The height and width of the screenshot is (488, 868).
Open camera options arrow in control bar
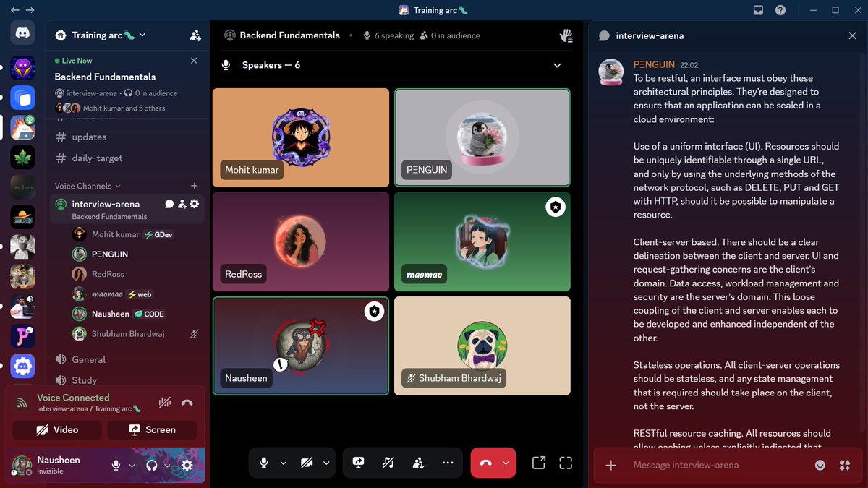(x=325, y=463)
